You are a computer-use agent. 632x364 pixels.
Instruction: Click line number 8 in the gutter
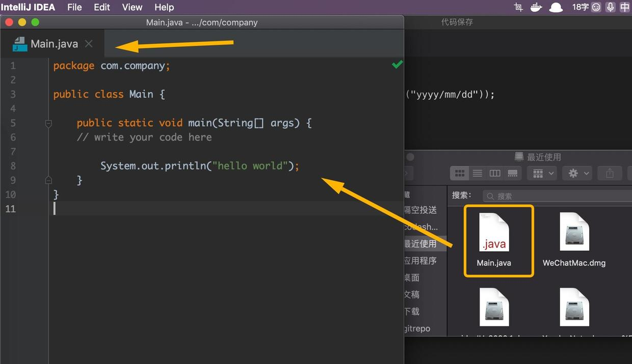click(x=13, y=166)
